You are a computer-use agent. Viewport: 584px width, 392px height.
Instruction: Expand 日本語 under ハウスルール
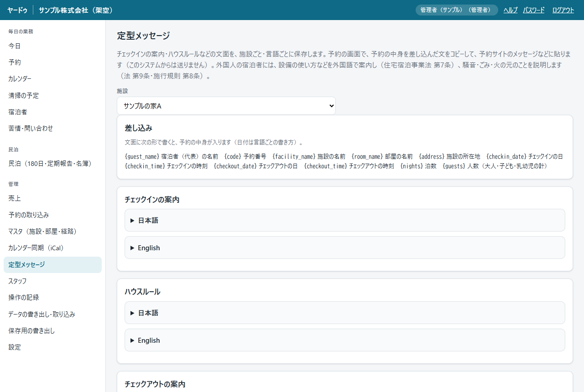pos(345,313)
